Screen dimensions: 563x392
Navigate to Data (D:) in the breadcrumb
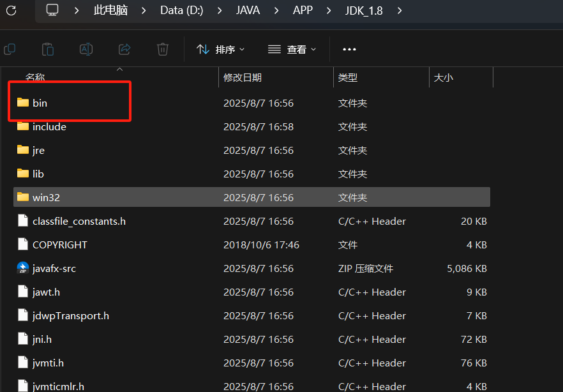[x=182, y=10]
